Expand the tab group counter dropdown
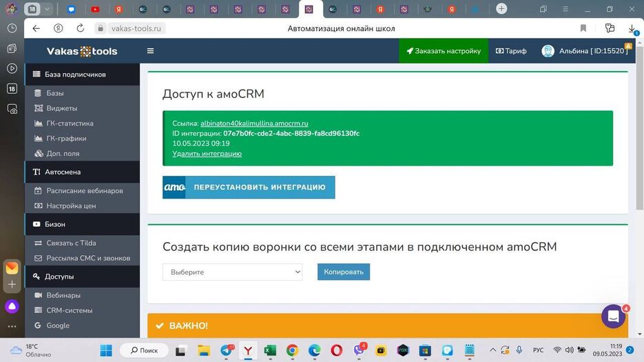The height and width of the screenshot is (362, 644). coord(47,9)
